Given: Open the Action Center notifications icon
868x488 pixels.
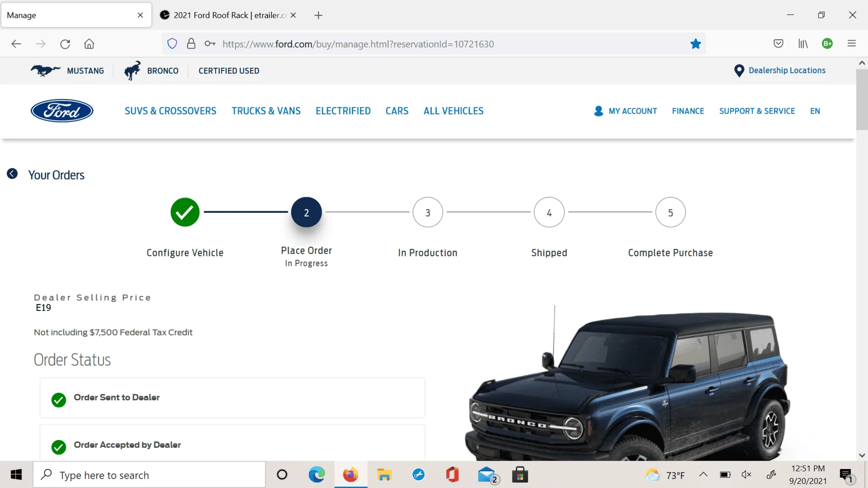Looking at the screenshot, I should click(x=847, y=475).
